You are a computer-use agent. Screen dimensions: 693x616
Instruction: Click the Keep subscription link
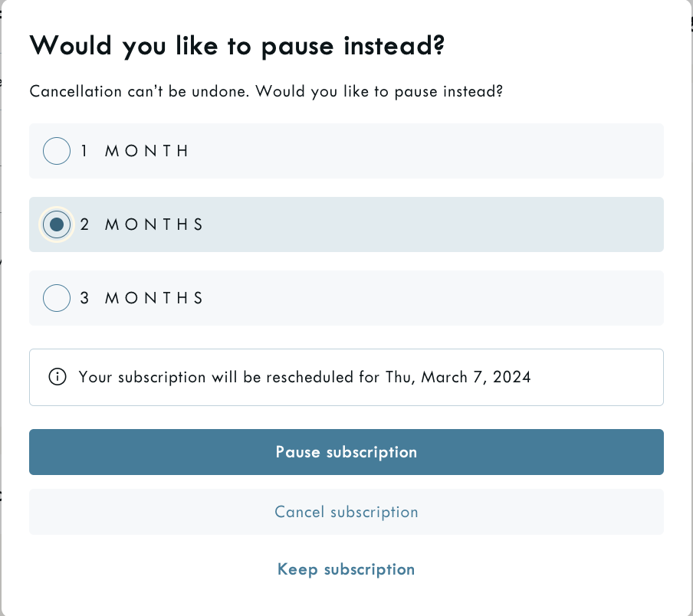tap(346, 569)
